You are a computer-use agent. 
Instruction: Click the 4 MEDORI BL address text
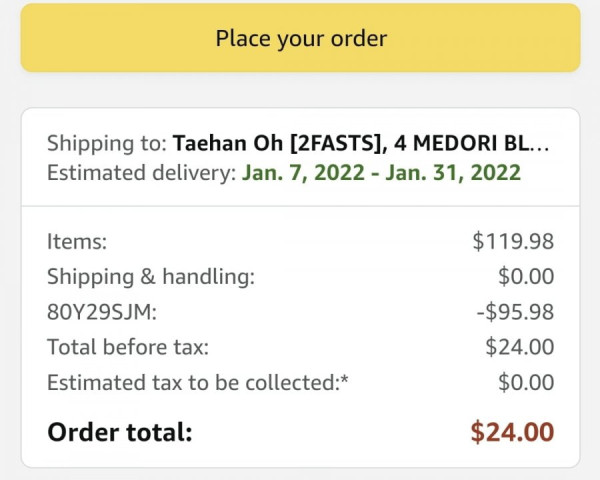coord(461,143)
